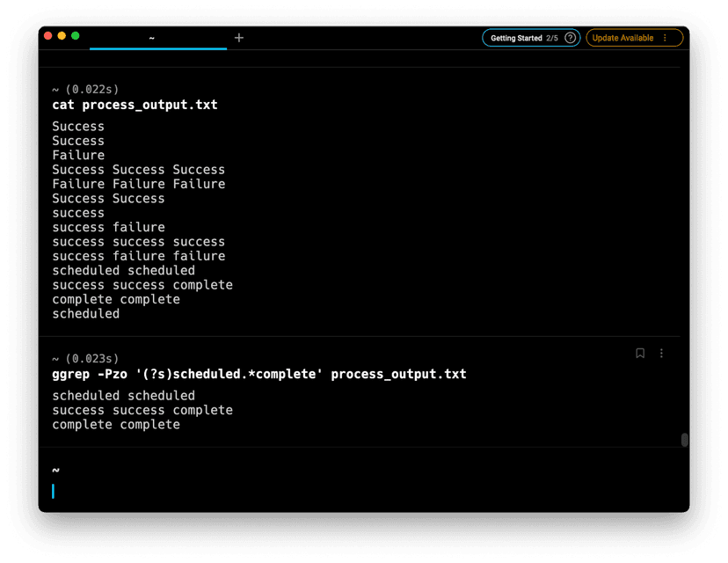Click the green fullscreen window button

point(76,36)
